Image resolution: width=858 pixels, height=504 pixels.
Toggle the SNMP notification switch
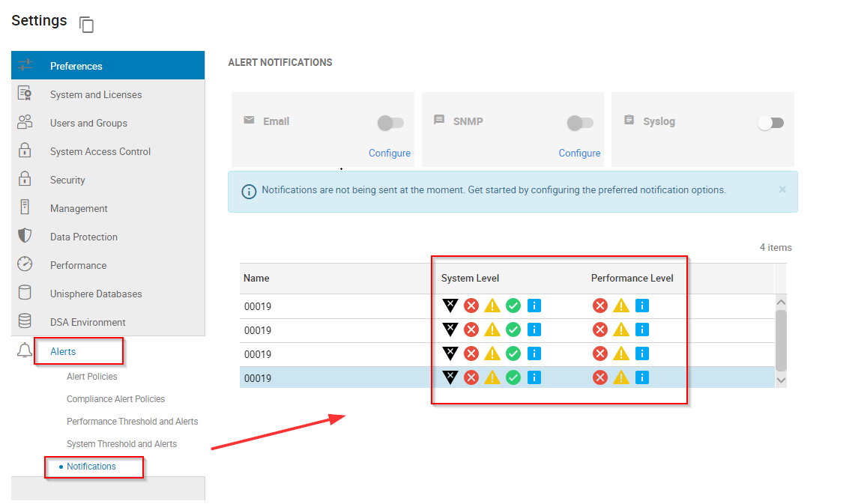pyautogui.click(x=581, y=123)
